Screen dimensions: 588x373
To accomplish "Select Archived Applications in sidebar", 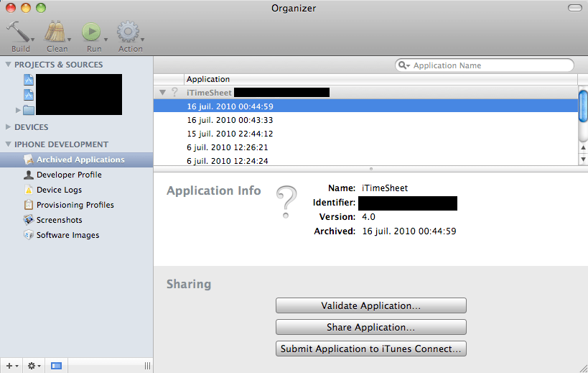I will point(80,160).
